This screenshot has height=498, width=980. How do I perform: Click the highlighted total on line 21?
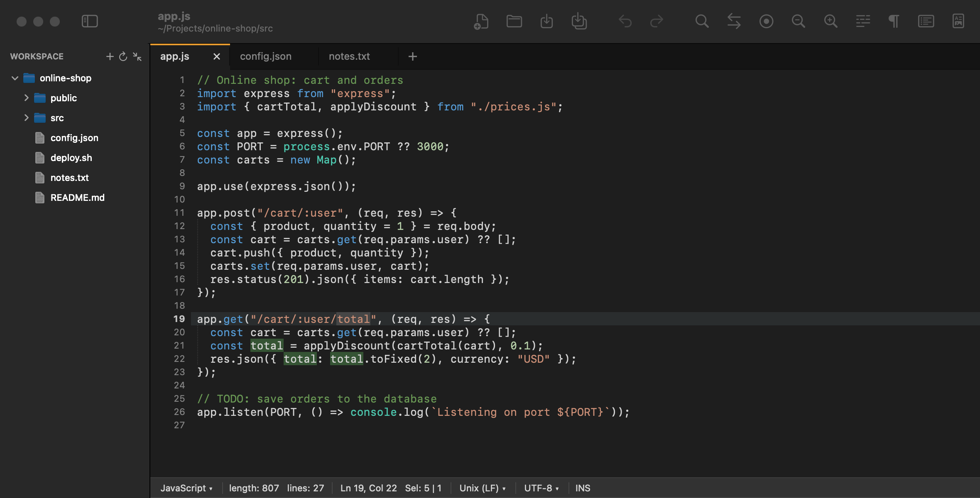(267, 346)
